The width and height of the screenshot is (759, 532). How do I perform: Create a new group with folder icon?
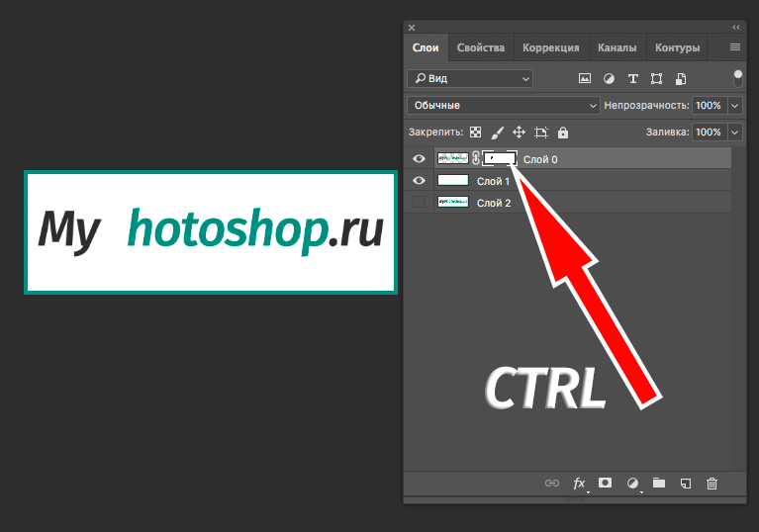tap(659, 483)
